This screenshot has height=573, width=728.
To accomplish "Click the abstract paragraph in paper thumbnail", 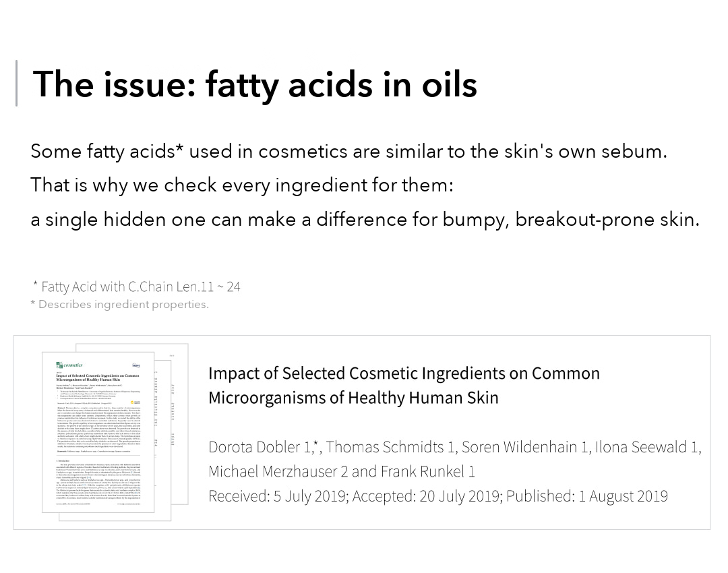I will pos(98,427).
